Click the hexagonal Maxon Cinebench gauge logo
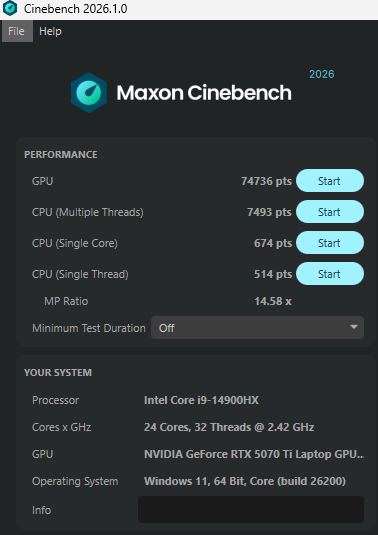 coord(89,92)
